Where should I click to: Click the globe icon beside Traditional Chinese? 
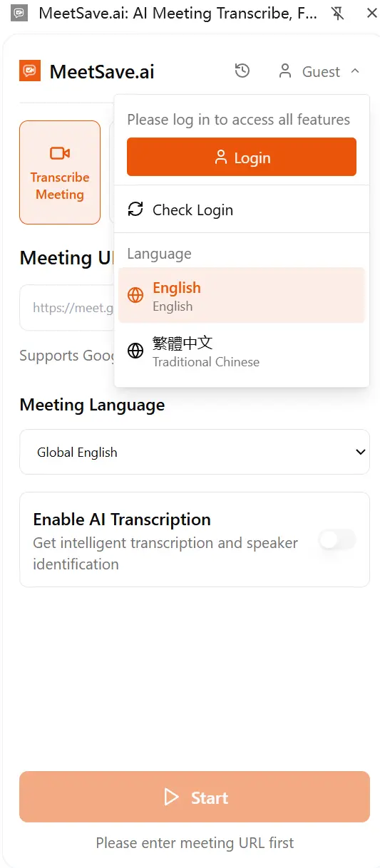tap(135, 351)
